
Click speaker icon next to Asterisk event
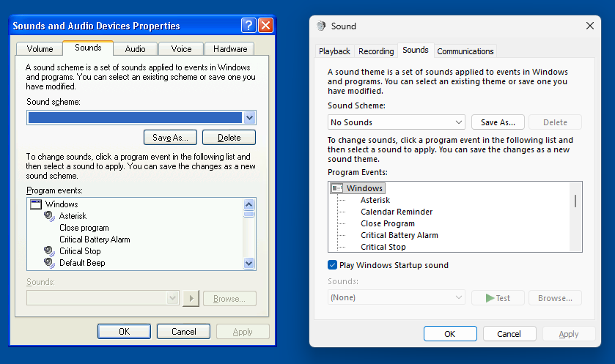tap(49, 216)
